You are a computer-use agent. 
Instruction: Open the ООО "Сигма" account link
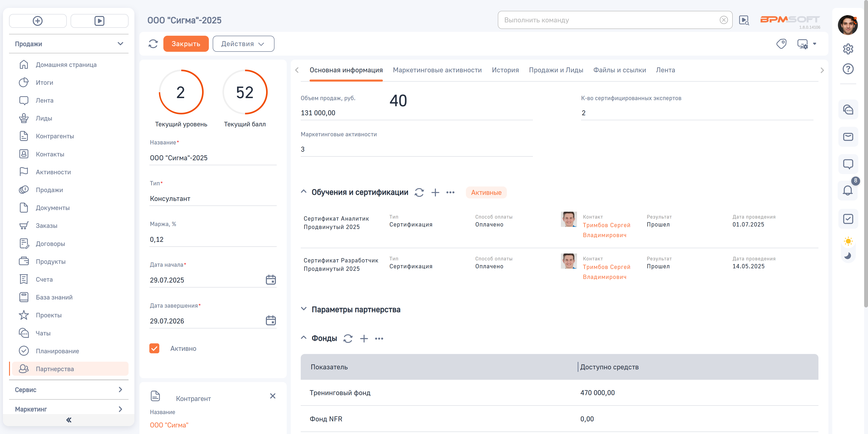(169, 425)
